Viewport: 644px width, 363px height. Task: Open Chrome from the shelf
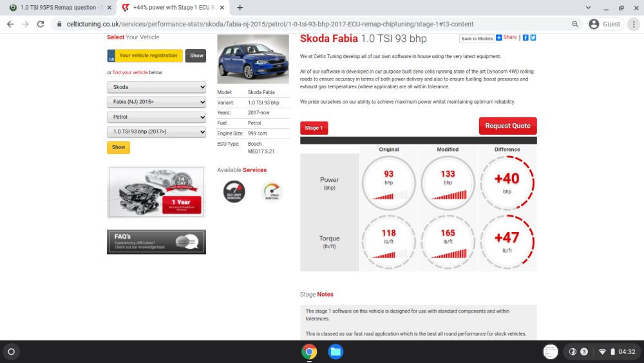tap(309, 351)
